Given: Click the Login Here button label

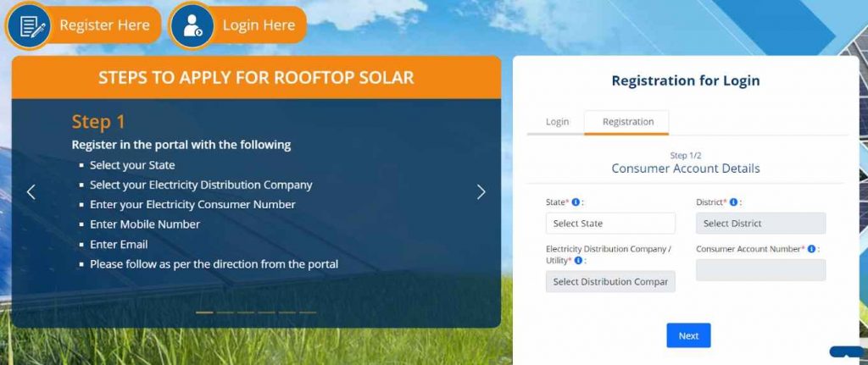Looking at the screenshot, I should click(259, 25).
